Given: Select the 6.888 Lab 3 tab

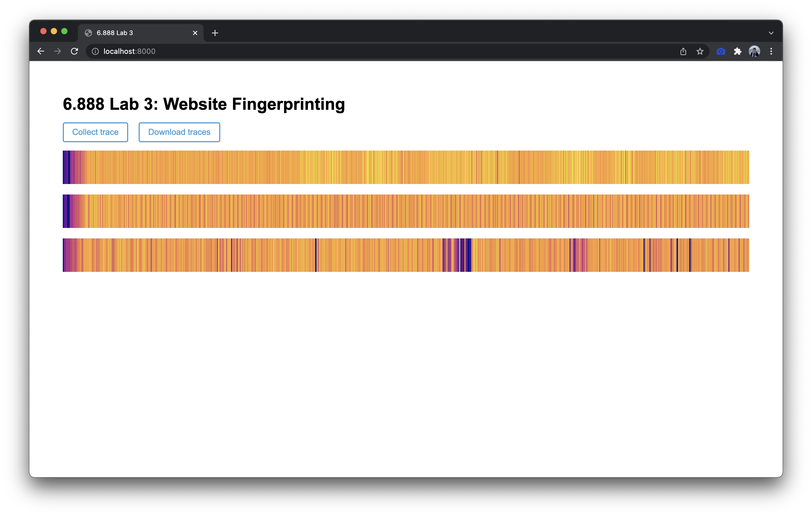Looking at the screenshot, I should (x=135, y=33).
